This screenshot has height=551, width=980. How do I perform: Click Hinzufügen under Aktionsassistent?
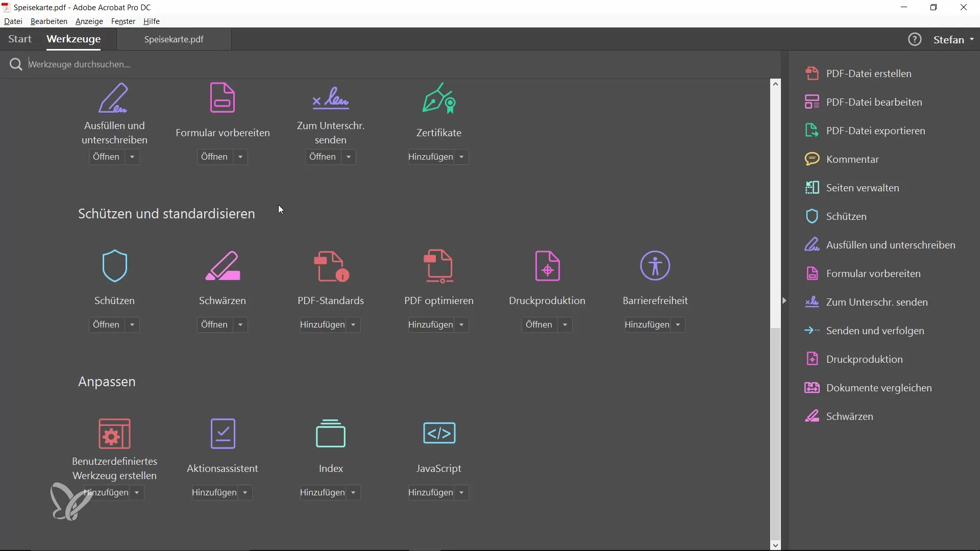click(x=214, y=493)
